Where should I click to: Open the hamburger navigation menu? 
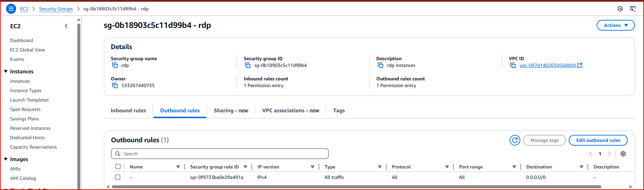(x=11, y=9)
